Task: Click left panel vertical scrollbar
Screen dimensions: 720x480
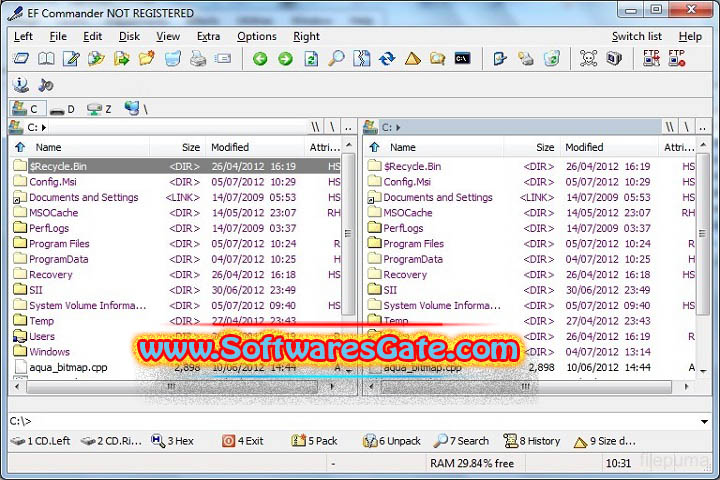Action: (349, 234)
